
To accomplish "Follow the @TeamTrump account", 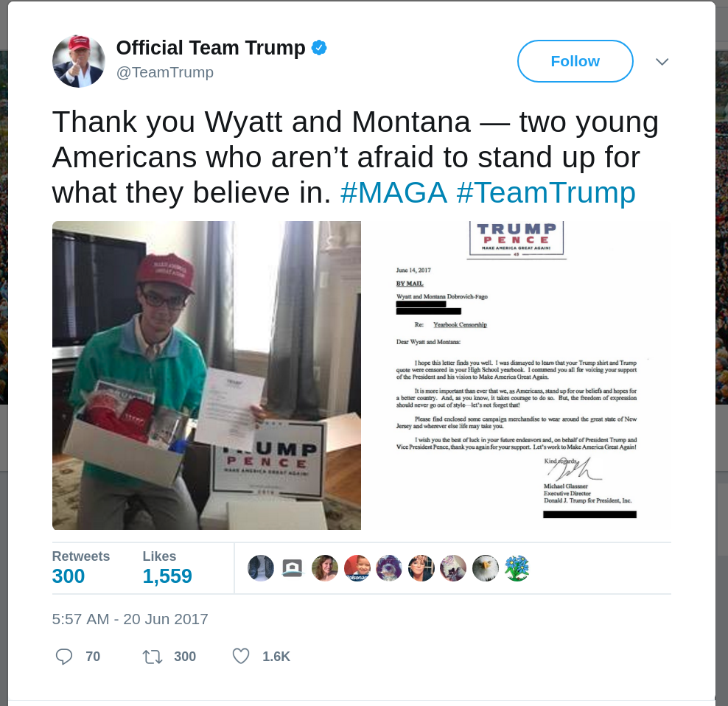I will click(575, 61).
